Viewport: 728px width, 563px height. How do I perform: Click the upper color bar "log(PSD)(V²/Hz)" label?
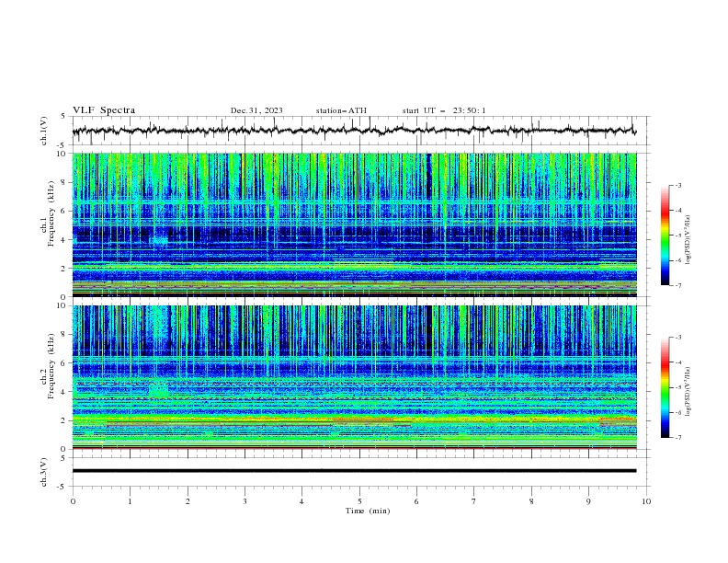point(689,240)
